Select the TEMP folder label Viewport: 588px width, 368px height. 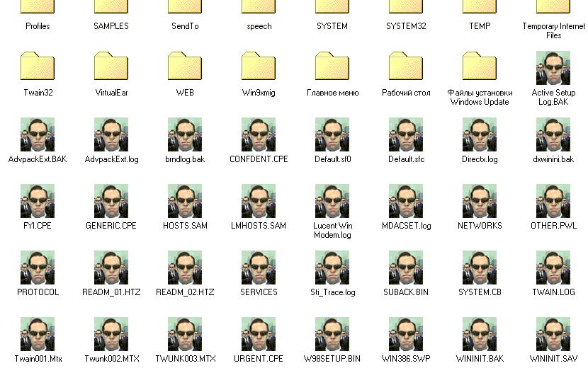[x=480, y=26]
